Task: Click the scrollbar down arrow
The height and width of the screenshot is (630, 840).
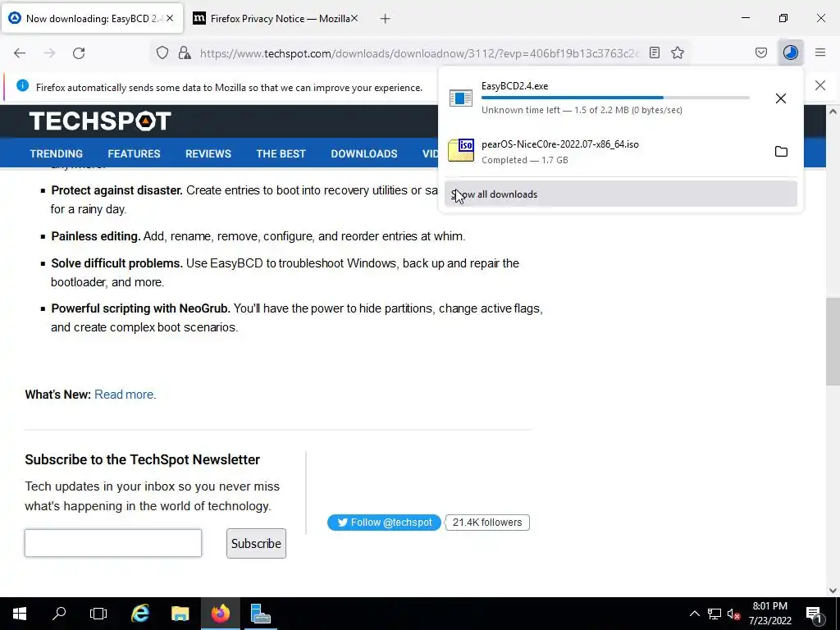Action: tap(832, 591)
